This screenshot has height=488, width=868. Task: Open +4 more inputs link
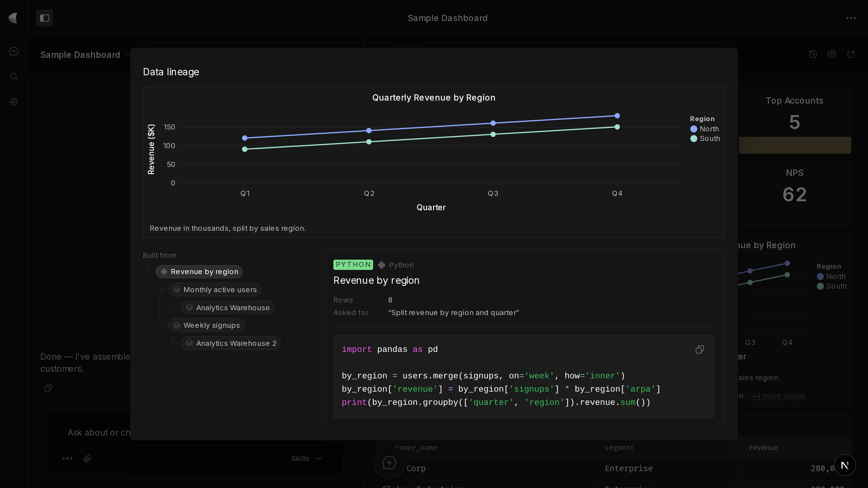tap(778, 396)
